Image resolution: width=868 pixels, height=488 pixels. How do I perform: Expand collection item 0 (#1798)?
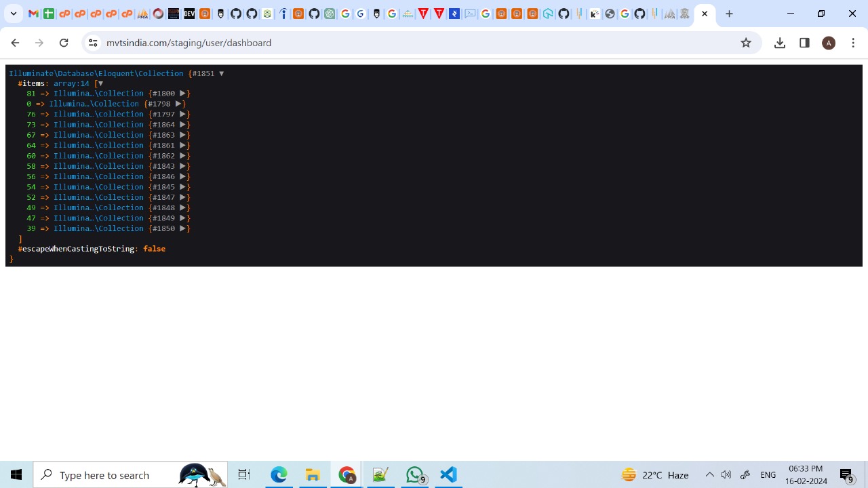tap(178, 104)
